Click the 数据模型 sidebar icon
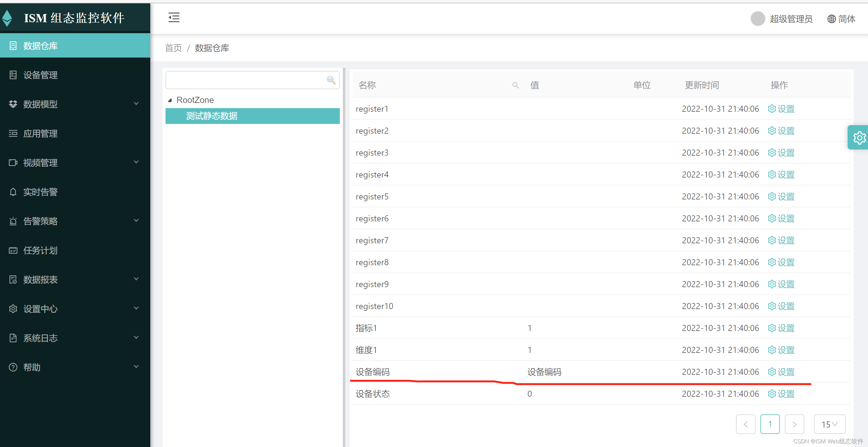 [13, 104]
